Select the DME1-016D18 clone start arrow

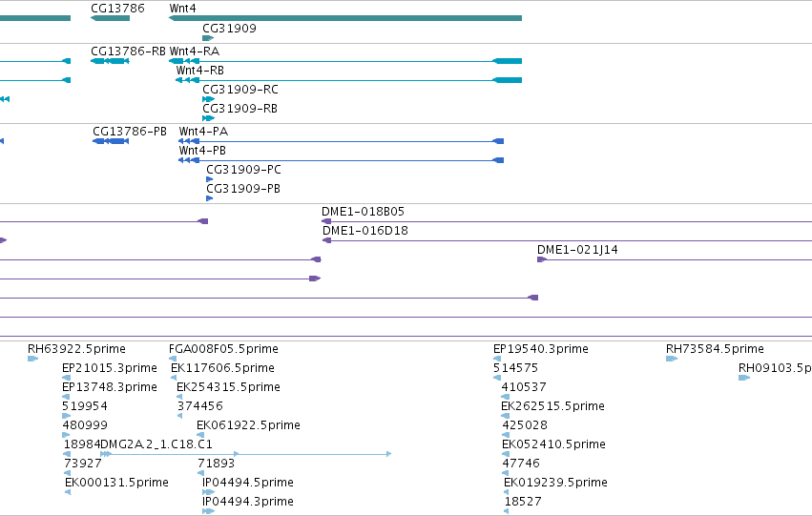[326, 240]
